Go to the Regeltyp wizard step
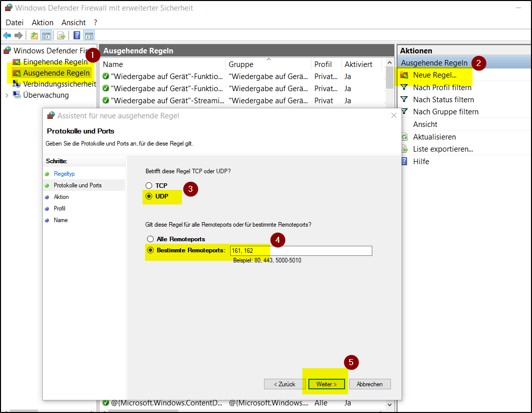This screenshot has width=532, height=413. coord(64,174)
